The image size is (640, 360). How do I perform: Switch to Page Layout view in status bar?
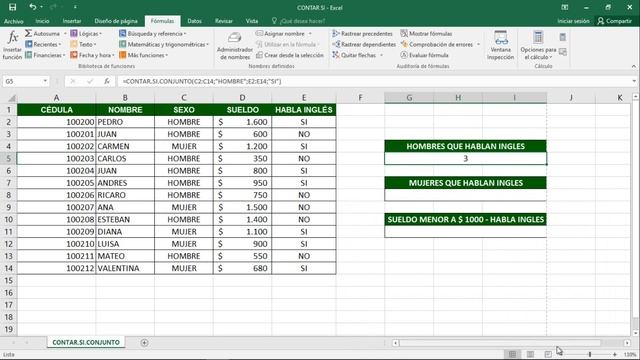pyautogui.click(x=530, y=354)
